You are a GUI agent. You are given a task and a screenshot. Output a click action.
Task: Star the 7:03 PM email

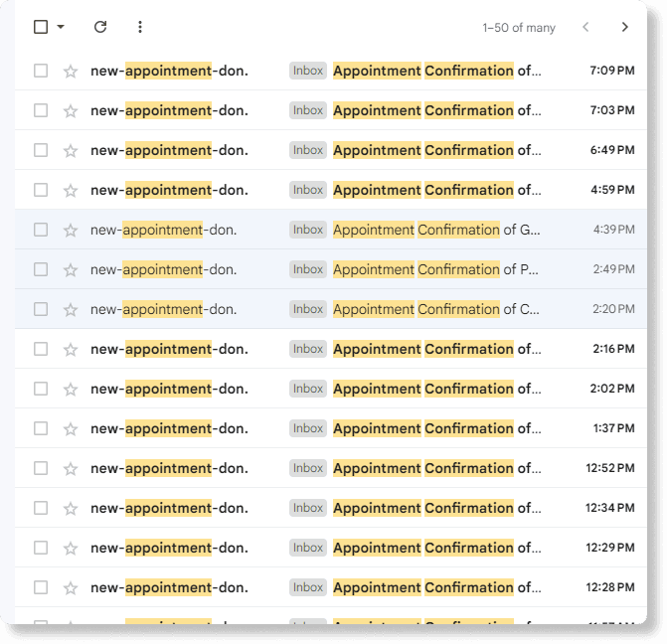tap(71, 111)
